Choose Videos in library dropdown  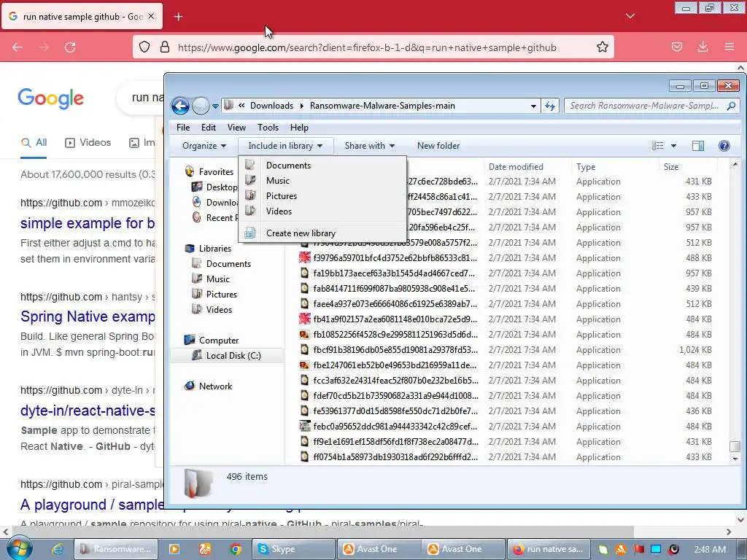(322, 211)
